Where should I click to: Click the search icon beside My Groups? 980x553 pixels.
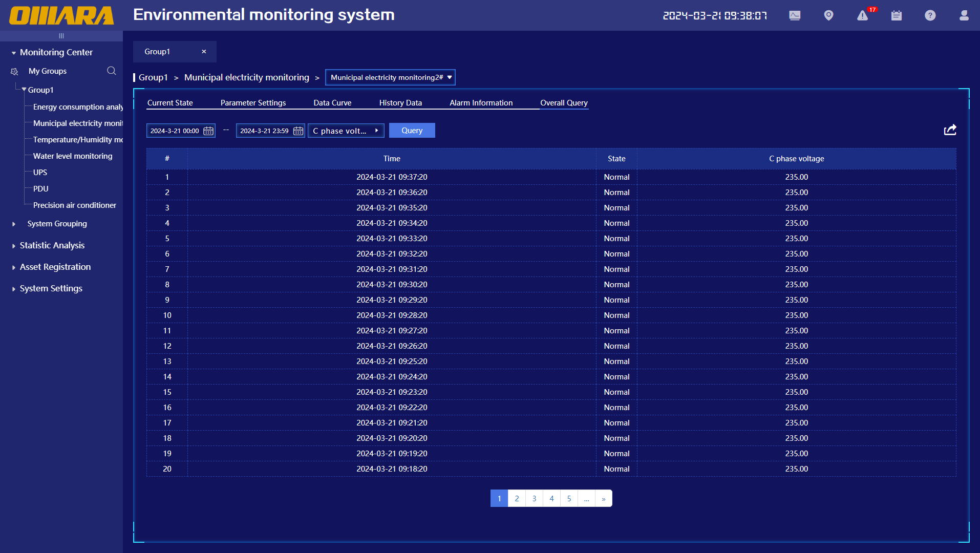pos(111,71)
